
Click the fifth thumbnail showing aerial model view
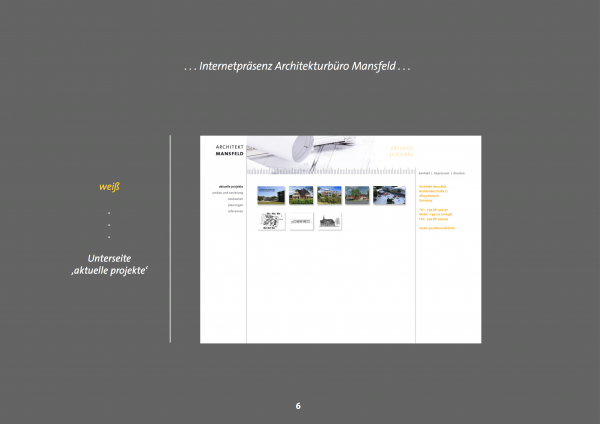coord(389,195)
